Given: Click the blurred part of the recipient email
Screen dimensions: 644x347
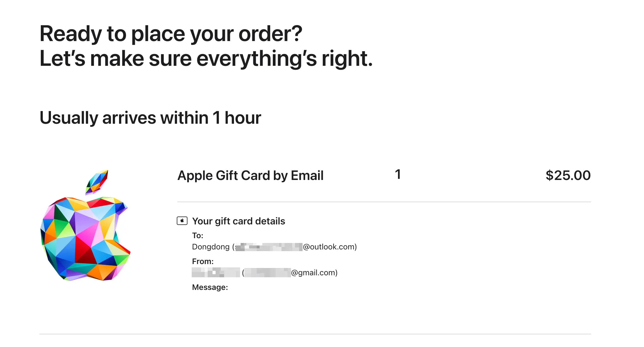Looking at the screenshot, I should (269, 247).
